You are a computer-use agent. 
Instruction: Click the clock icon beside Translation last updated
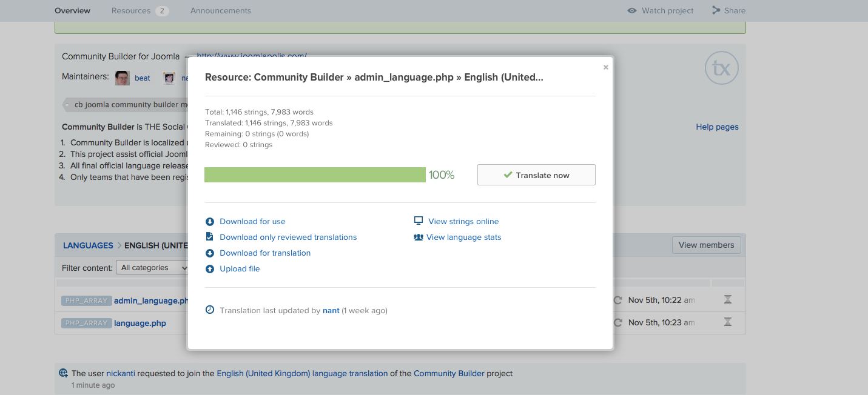click(x=210, y=310)
